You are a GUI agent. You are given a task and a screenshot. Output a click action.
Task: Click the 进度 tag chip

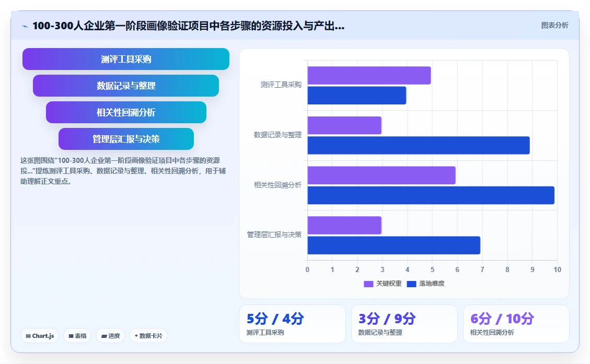(x=110, y=336)
